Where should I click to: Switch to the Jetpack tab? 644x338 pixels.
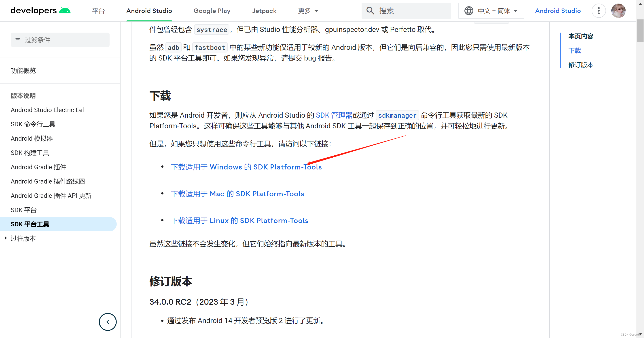point(264,11)
